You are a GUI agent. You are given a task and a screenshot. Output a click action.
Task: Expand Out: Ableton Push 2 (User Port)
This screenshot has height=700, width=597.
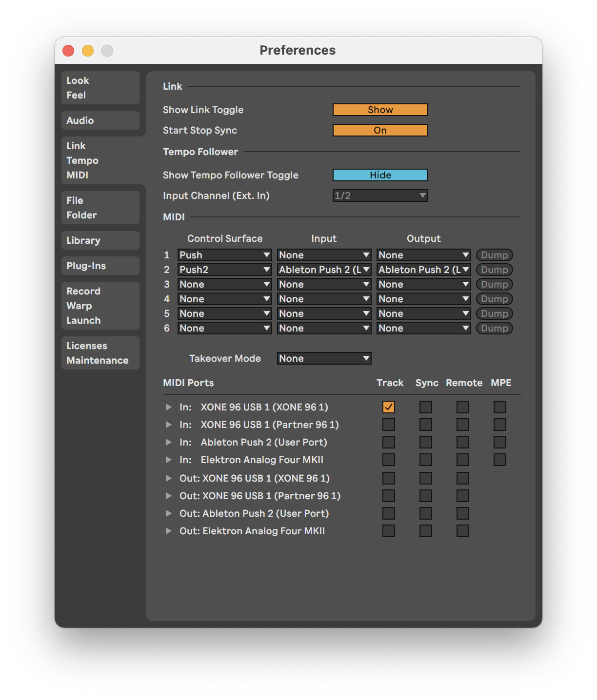pyautogui.click(x=168, y=513)
